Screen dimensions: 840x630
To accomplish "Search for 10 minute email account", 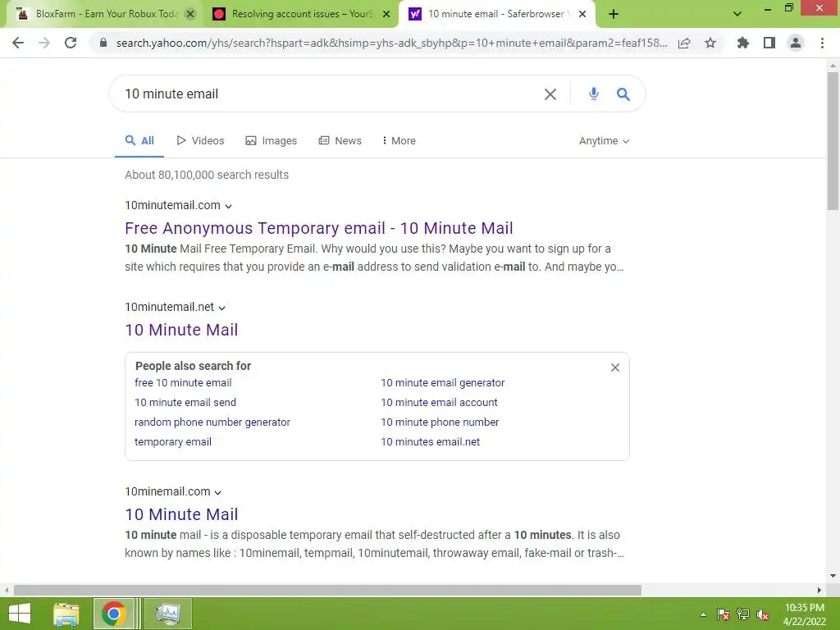I will (x=439, y=402).
